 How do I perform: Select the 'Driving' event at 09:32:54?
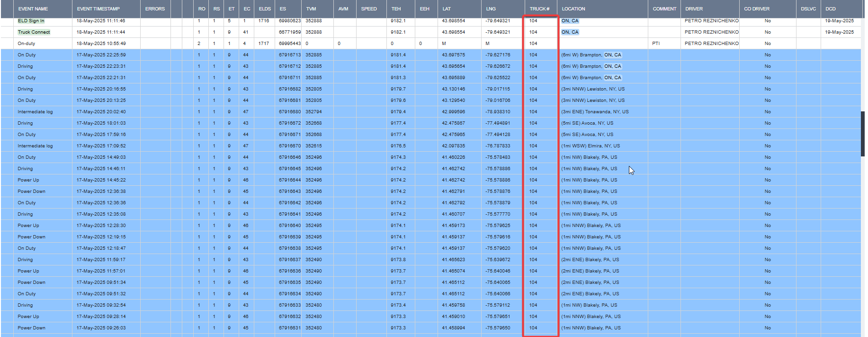click(x=25, y=305)
